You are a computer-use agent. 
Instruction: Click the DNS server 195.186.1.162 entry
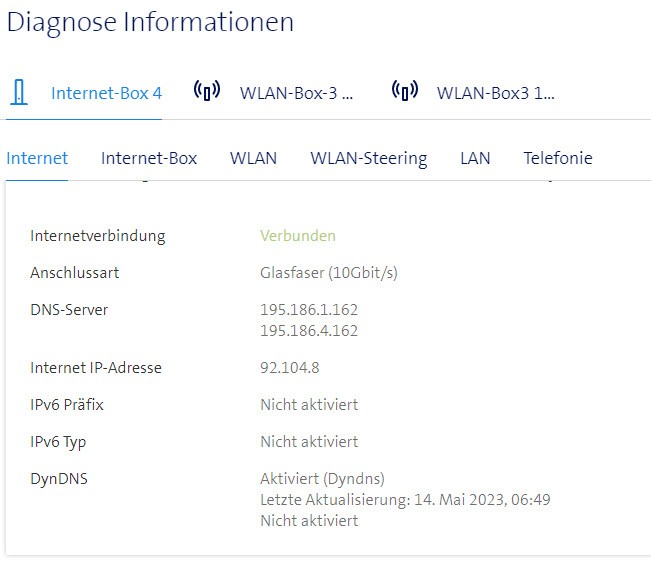[x=309, y=310]
